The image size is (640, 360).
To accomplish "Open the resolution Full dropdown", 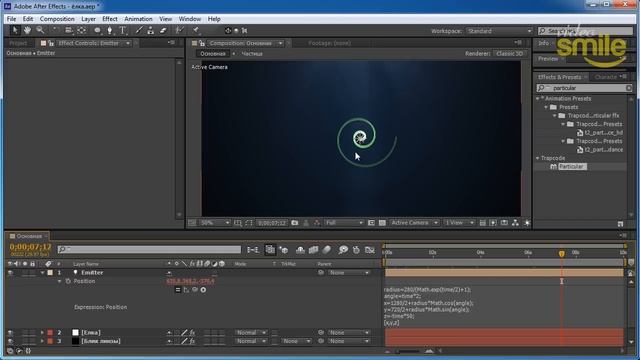I will click(344, 223).
